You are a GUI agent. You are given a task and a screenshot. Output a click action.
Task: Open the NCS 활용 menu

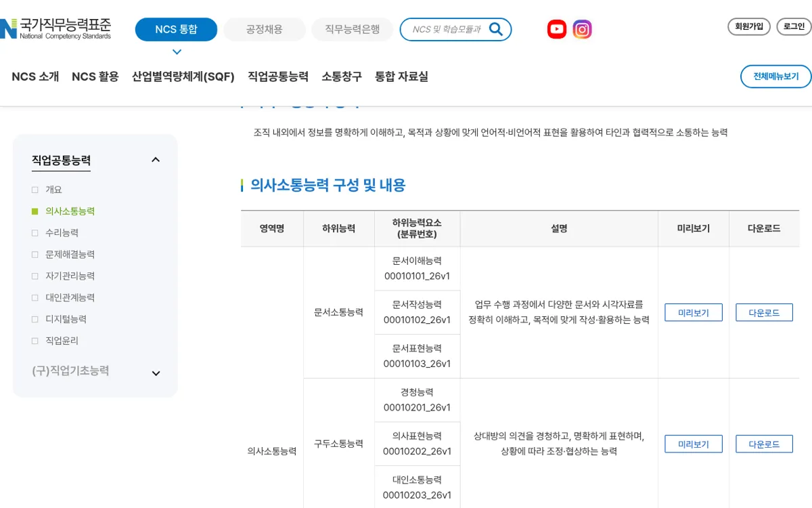point(95,77)
